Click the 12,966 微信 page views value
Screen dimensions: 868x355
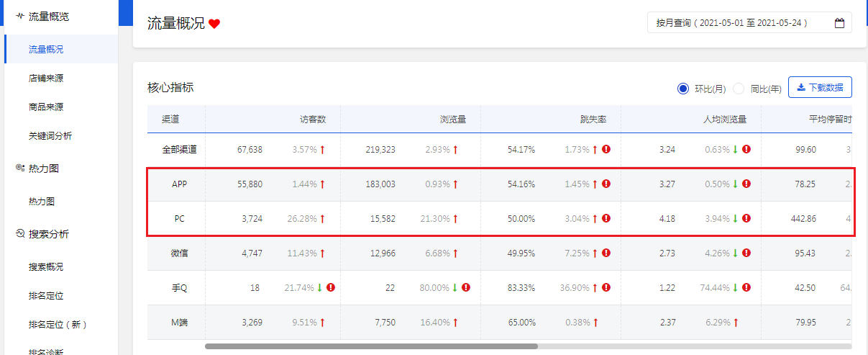(x=383, y=253)
